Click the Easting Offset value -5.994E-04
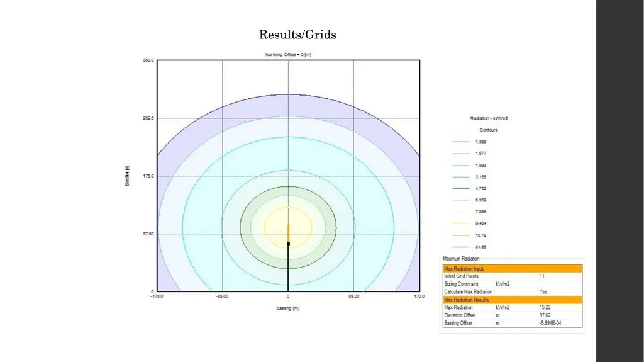644x362 pixels. pos(550,324)
